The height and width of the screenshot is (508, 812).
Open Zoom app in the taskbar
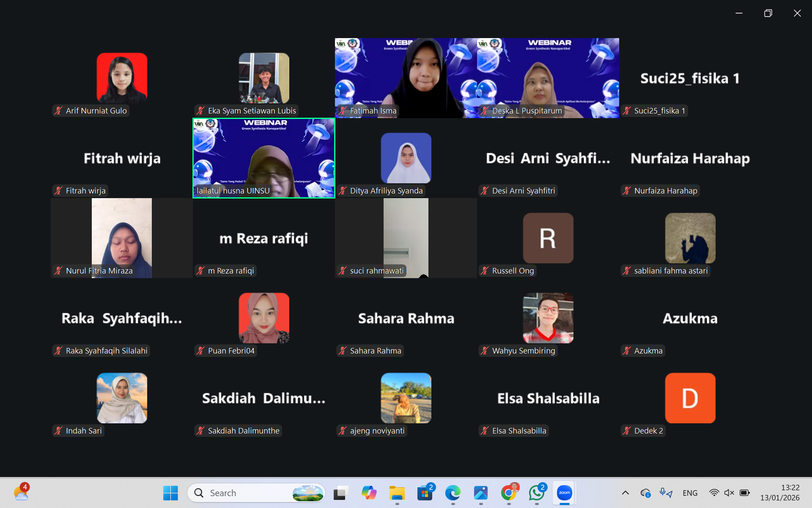[x=564, y=493]
